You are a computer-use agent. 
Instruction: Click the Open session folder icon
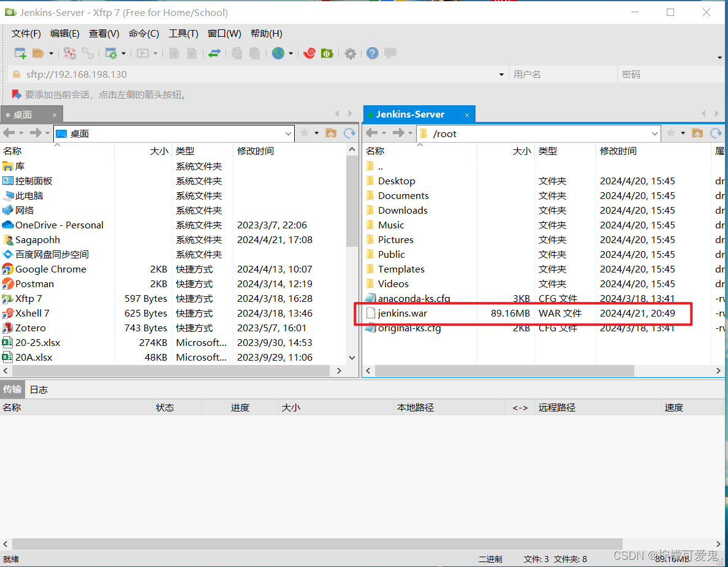click(38, 53)
